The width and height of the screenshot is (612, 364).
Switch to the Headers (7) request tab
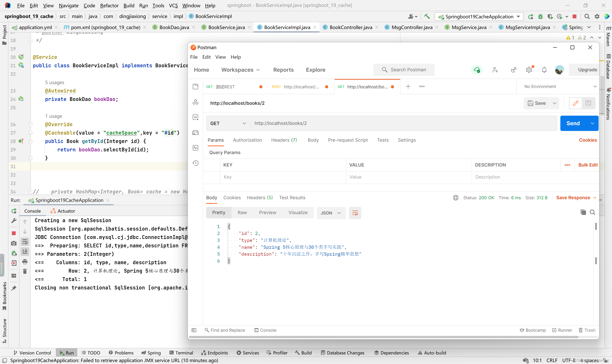tap(284, 140)
